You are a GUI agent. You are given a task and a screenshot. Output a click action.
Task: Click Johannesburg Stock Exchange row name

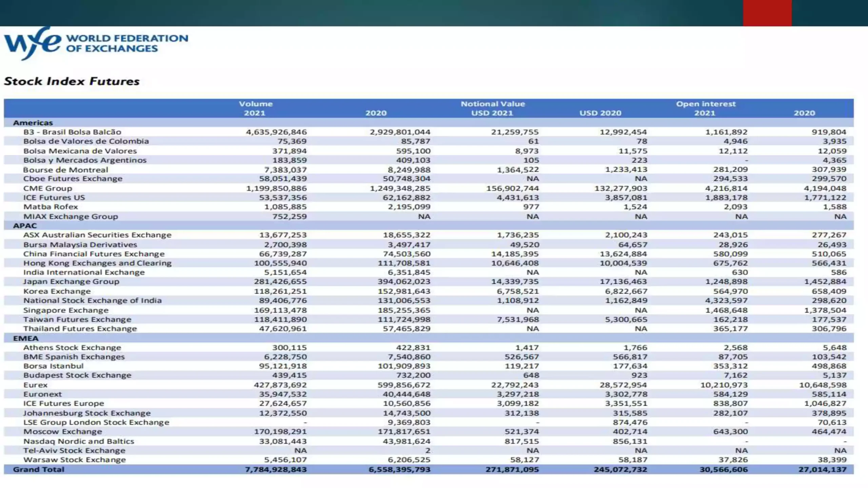click(x=87, y=413)
